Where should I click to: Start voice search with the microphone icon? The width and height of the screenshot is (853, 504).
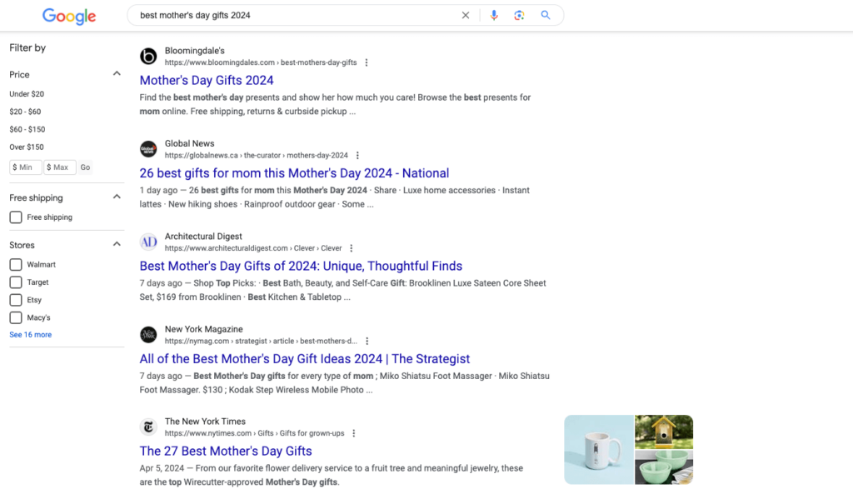click(x=493, y=15)
